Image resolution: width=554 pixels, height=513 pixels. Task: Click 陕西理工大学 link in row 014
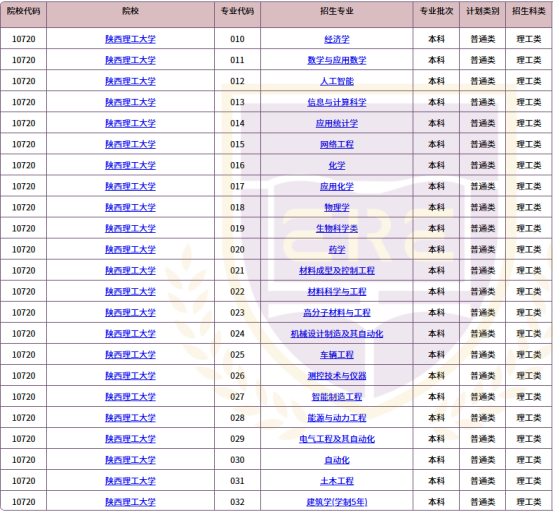pyautogui.click(x=130, y=123)
